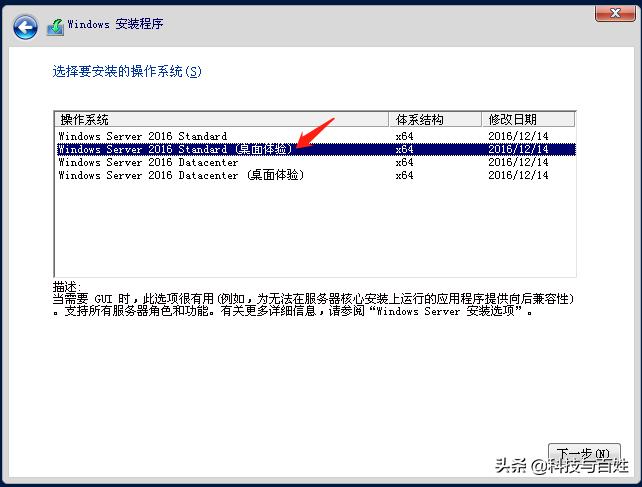Click the Windows Setup installer icon
The image size is (642, 487).
coord(55,27)
